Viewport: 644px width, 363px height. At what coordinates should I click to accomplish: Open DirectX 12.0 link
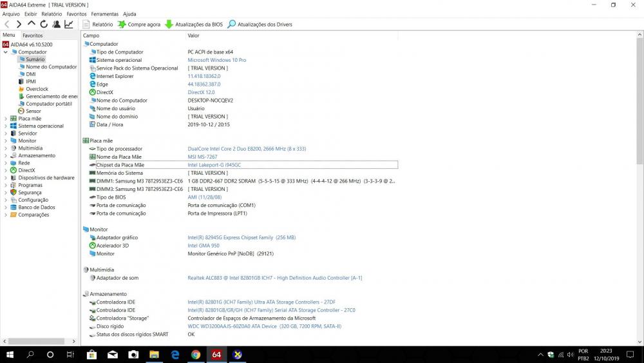coord(201,92)
